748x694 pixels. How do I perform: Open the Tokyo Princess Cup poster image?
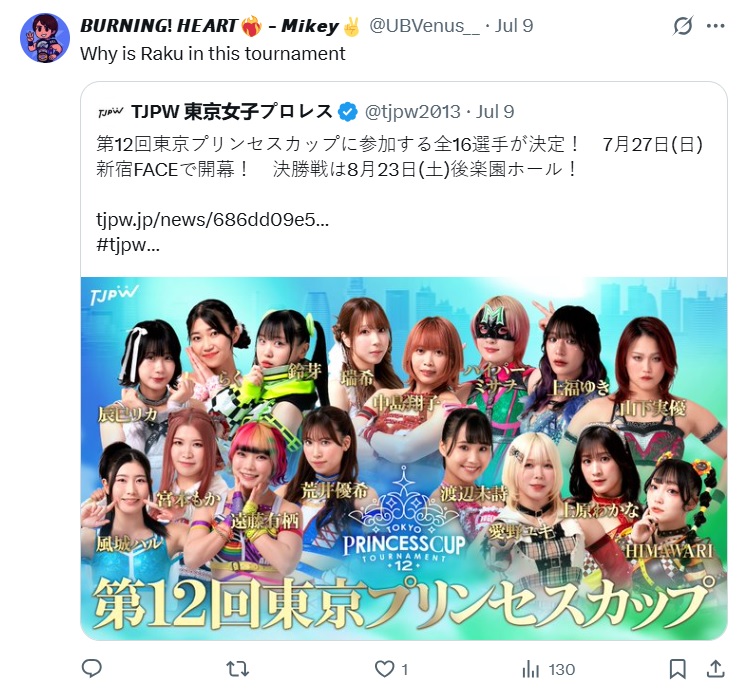point(404,458)
